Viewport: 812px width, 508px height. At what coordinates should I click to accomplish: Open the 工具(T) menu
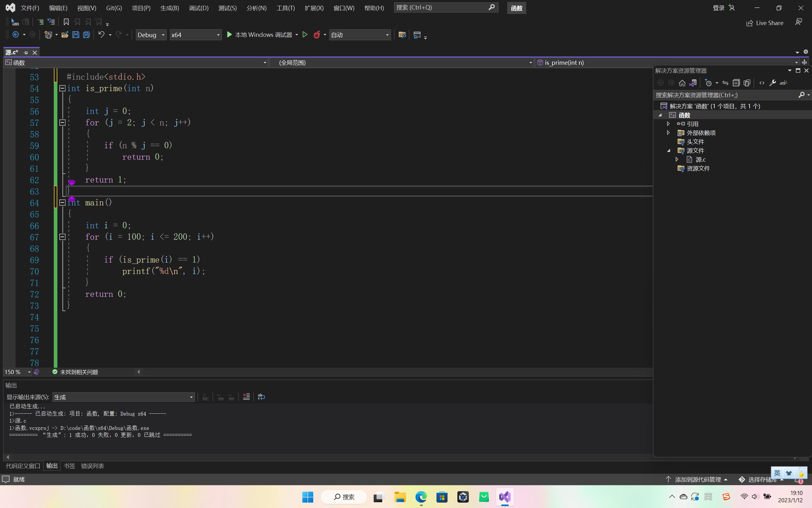[x=285, y=8]
